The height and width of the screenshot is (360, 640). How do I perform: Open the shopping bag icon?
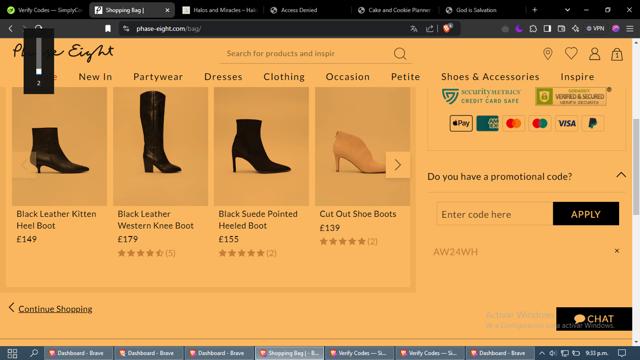(617, 54)
